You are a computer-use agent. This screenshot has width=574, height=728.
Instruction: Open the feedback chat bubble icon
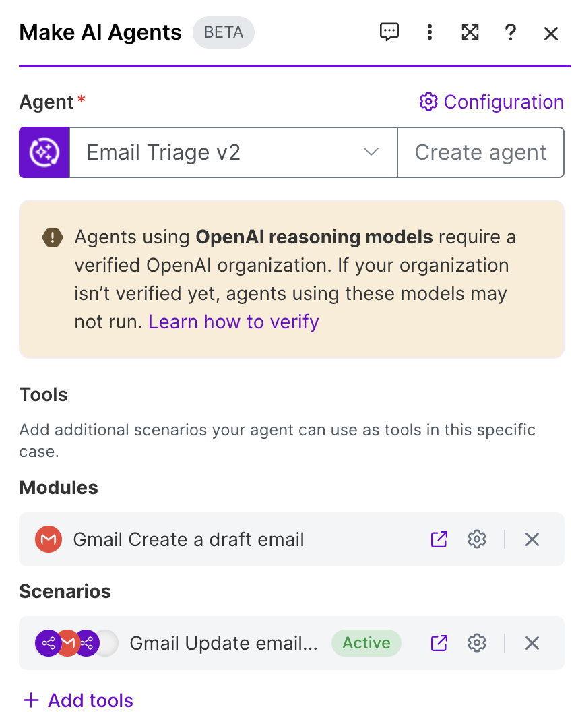tap(389, 32)
